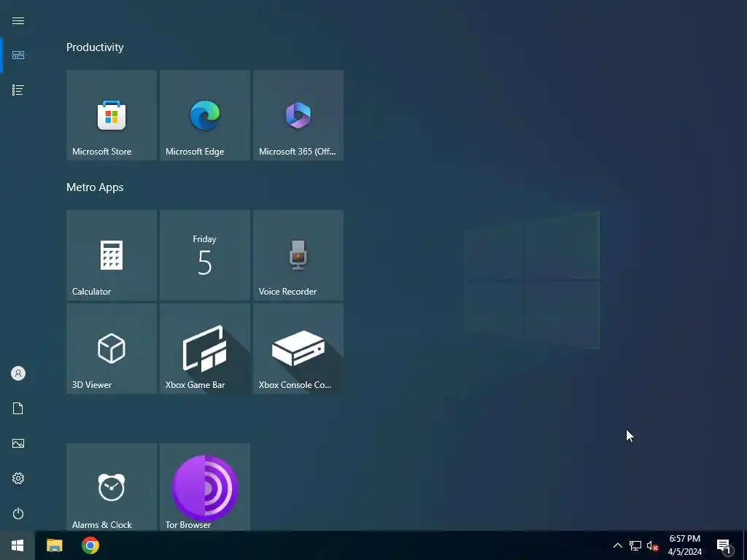Viewport: 747px width, 560px height.
Task: Open the Alarms & Clock tile
Action: pos(112,487)
